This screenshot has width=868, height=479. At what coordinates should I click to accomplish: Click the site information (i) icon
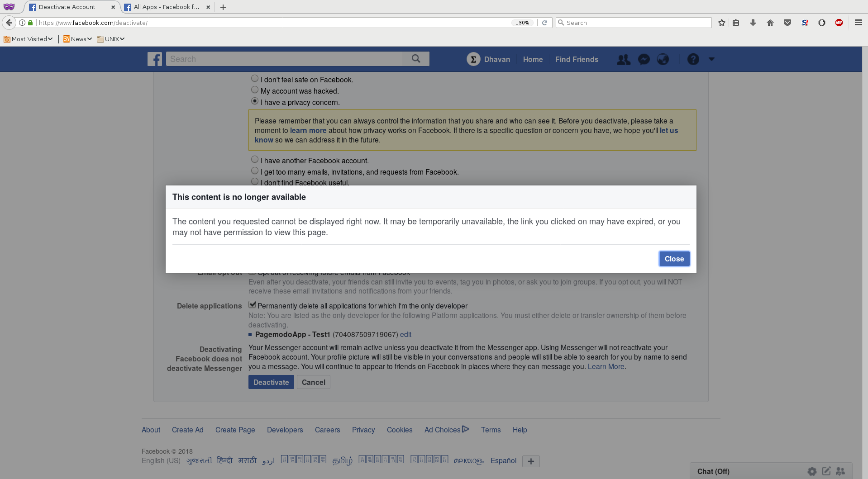tap(22, 23)
